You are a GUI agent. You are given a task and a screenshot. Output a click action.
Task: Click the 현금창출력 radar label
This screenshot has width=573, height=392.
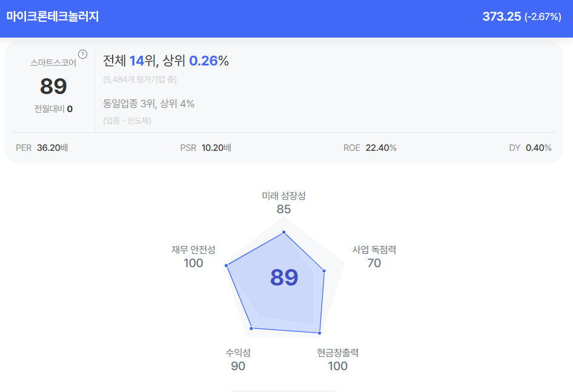point(337,353)
